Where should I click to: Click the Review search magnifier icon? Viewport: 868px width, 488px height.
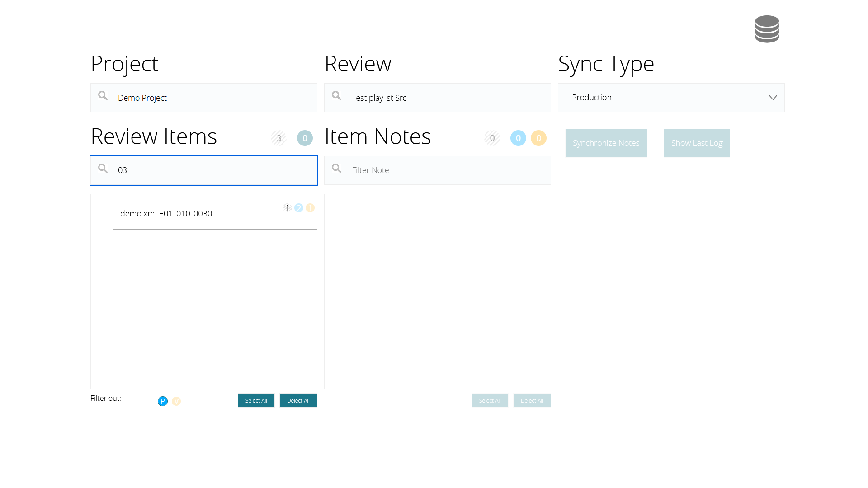click(x=337, y=96)
